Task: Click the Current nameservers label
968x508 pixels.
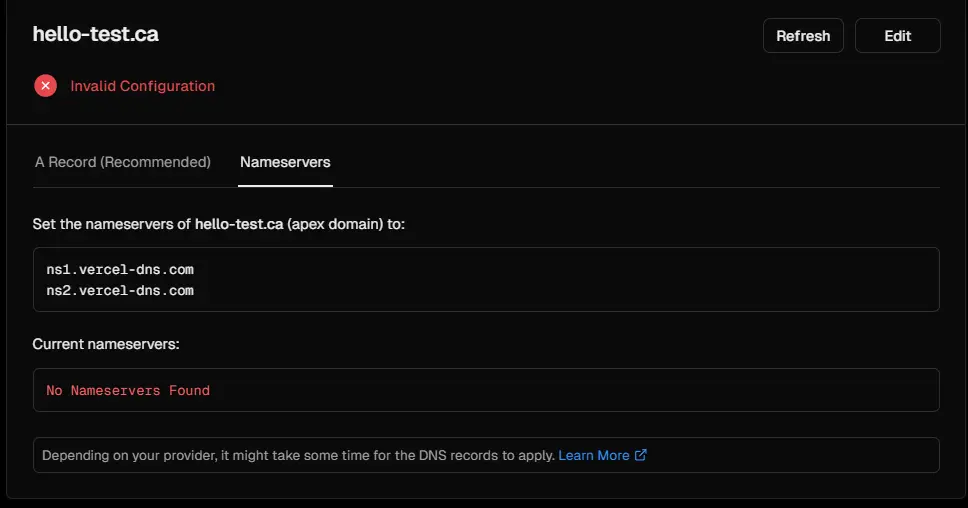Action: click(x=106, y=344)
